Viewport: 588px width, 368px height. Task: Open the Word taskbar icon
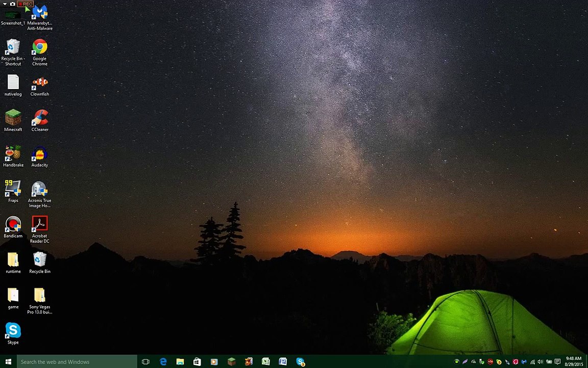[x=283, y=362]
